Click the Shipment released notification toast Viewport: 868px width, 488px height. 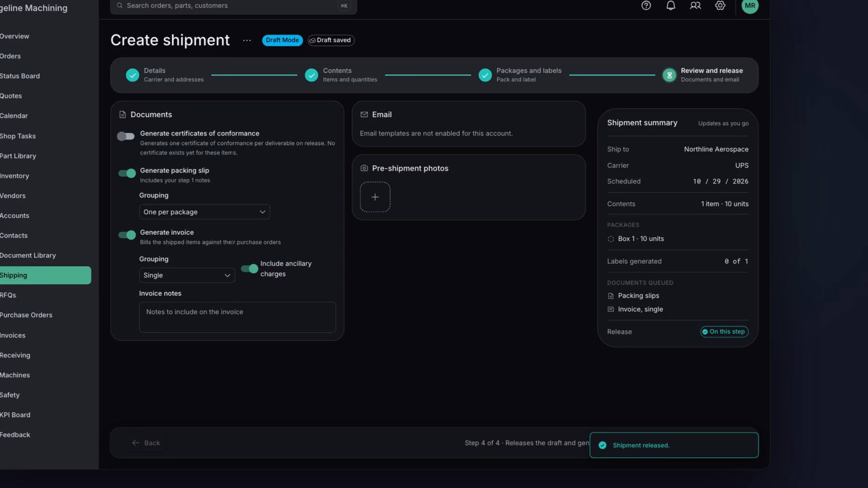click(x=674, y=445)
